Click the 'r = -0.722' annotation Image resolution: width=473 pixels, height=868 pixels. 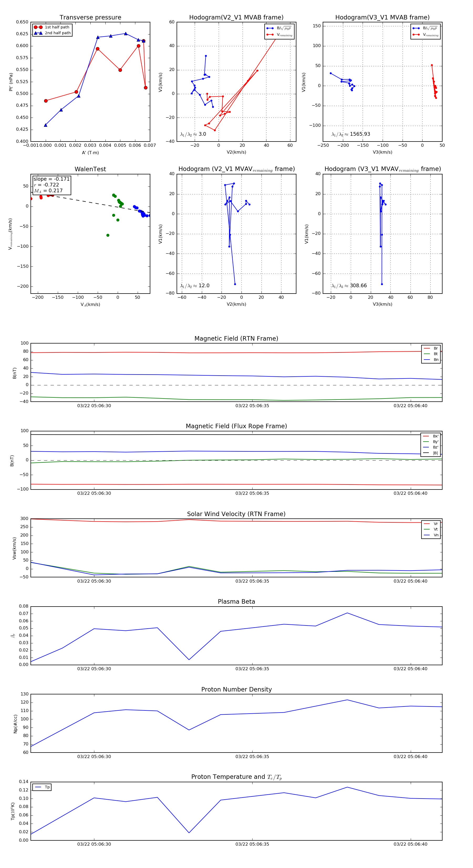(47, 185)
